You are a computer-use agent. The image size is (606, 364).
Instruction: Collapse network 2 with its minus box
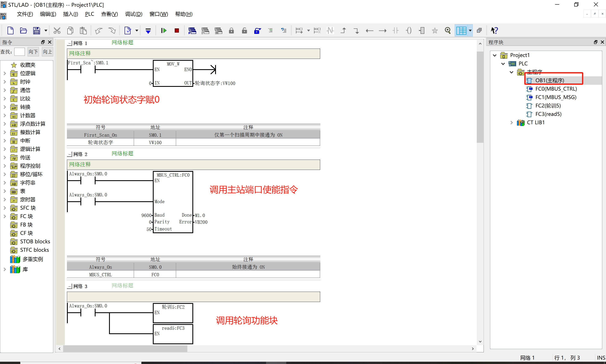tap(70, 154)
